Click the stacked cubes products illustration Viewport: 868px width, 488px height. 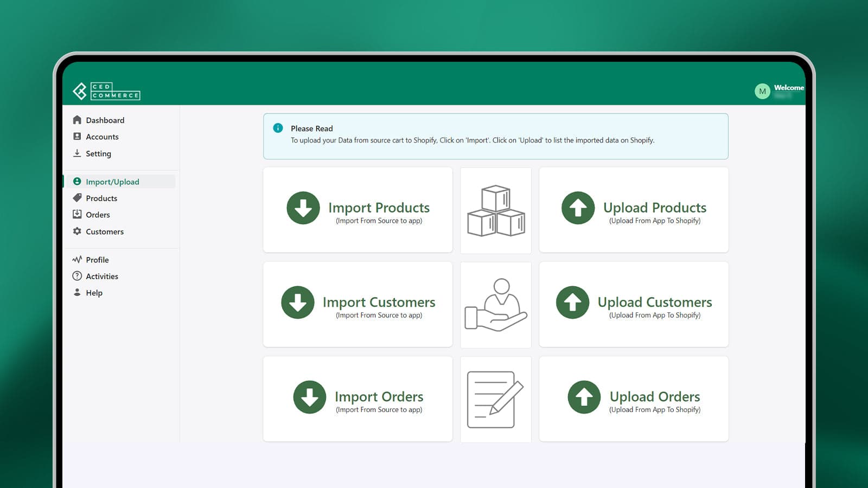[495, 210]
